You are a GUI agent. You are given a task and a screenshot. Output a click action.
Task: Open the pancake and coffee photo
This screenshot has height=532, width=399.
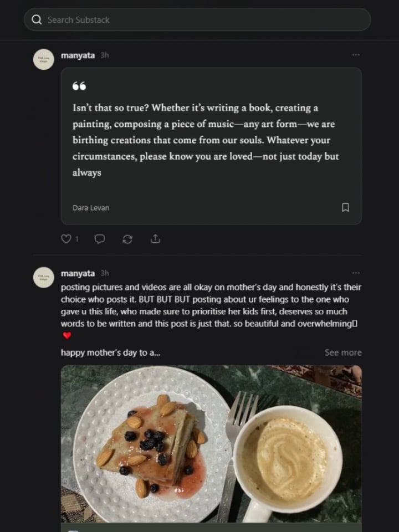[211, 443]
